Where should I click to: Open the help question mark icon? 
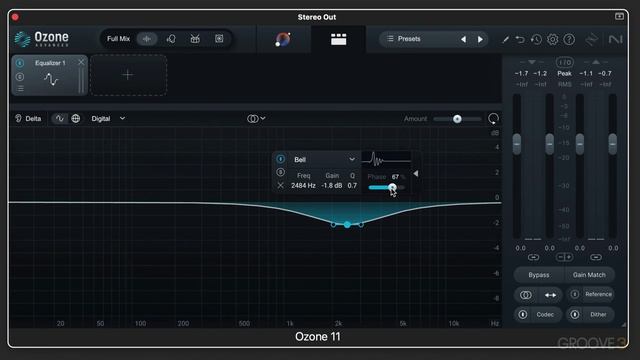pos(569,39)
